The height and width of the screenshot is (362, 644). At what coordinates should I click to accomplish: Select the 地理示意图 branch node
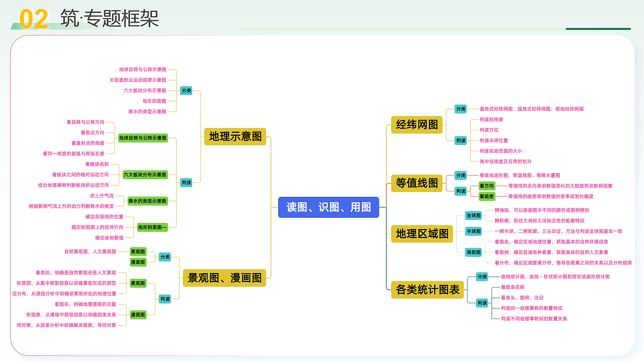click(x=235, y=137)
